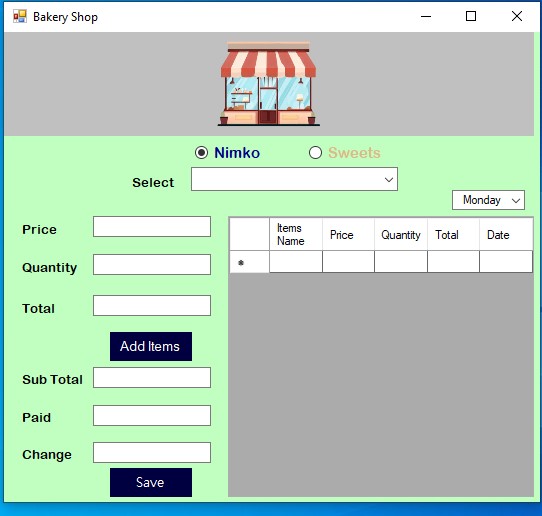542x516 pixels.
Task: Open the Select item combo box
Action: [x=295, y=179]
